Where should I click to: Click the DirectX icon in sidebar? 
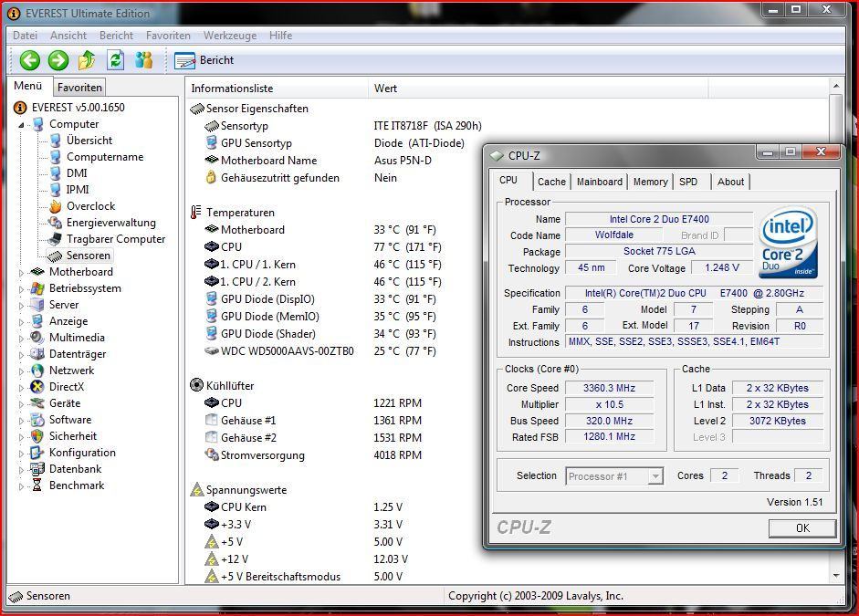coord(37,387)
